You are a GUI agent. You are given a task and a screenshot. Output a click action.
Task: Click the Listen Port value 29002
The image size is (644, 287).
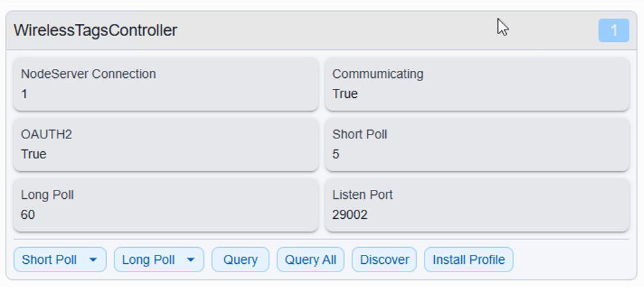(350, 215)
